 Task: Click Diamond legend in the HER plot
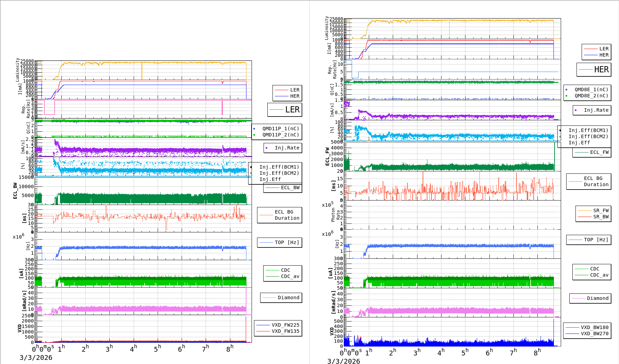(590, 299)
